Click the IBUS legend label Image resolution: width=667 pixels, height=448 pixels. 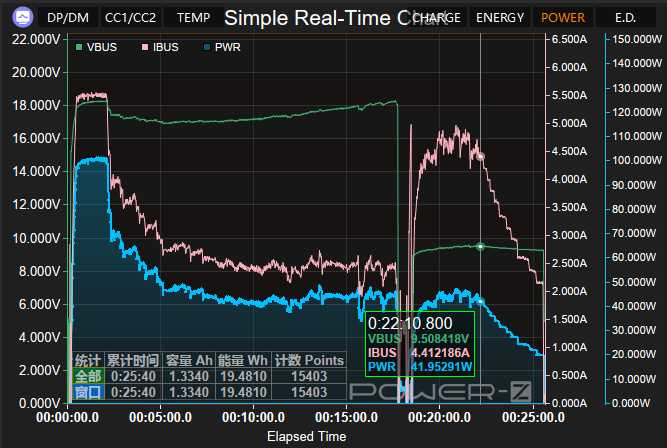(x=165, y=47)
